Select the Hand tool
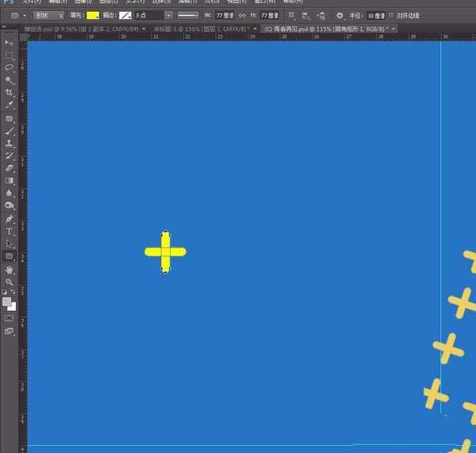The height and width of the screenshot is (453, 476). [x=9, y=270]
